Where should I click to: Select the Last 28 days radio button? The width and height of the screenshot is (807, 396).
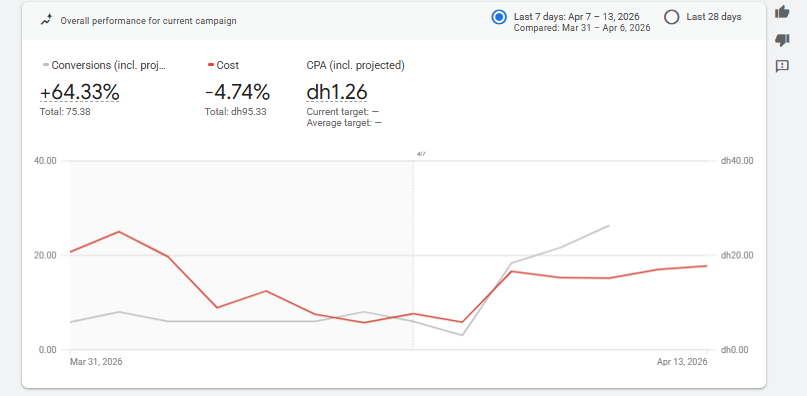672,18
